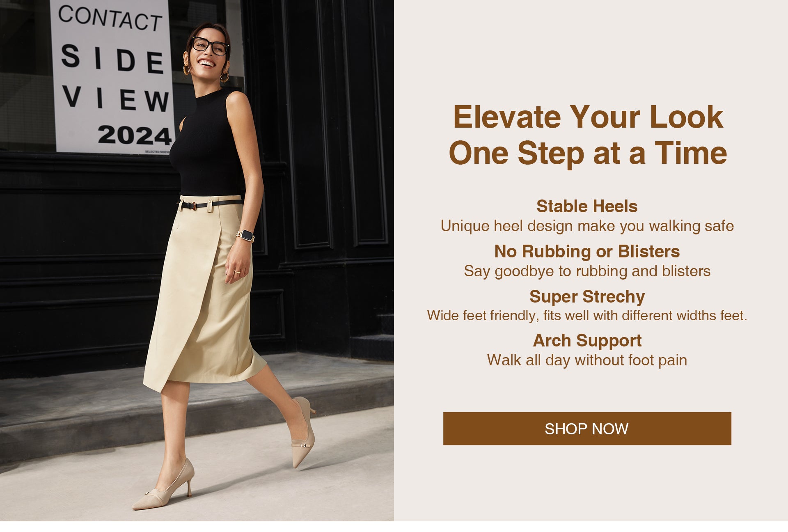Click the thin black belt at the waist

coord(209,204)
